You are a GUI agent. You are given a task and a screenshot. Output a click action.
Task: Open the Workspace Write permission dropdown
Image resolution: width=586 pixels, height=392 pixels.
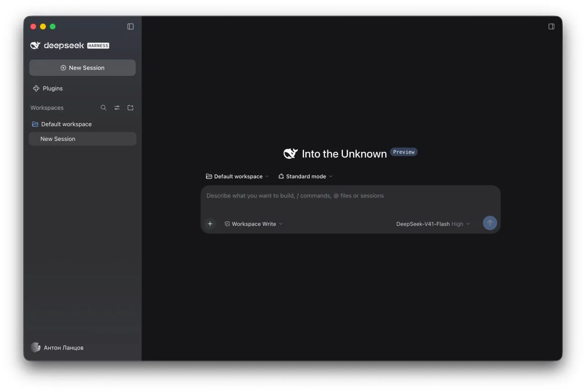coord(254,224)
